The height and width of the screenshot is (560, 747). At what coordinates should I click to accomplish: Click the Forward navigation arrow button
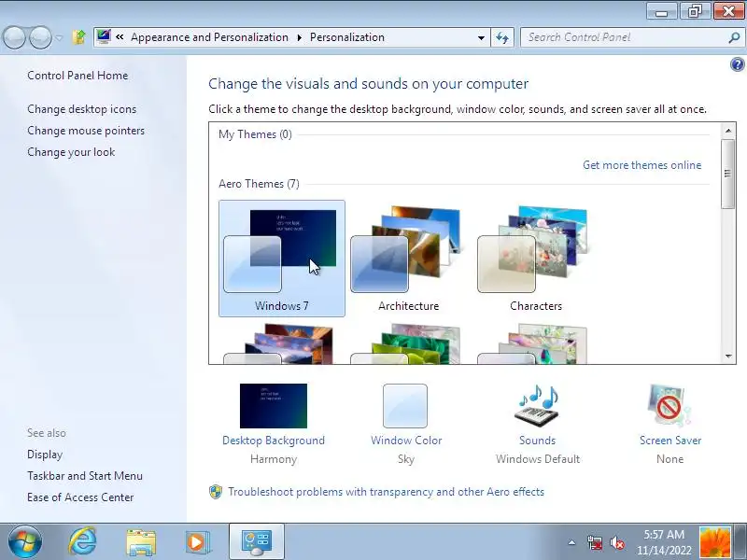[41, 37]
